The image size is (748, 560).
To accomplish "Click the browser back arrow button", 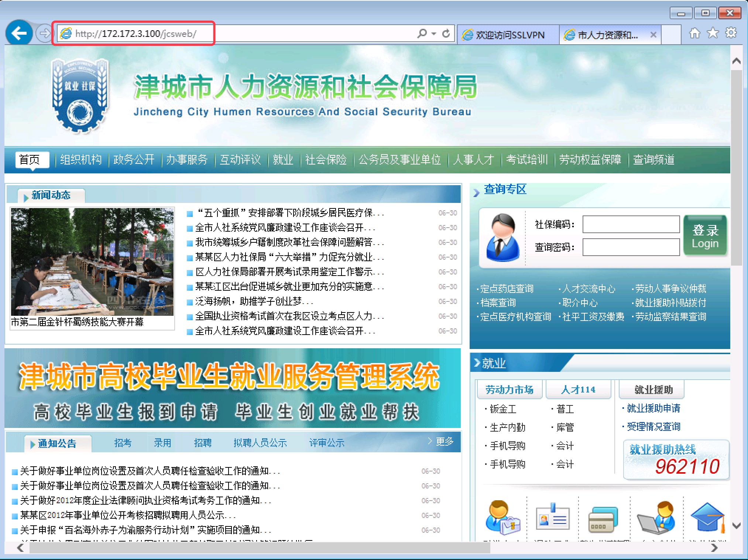I will point(18,34).
